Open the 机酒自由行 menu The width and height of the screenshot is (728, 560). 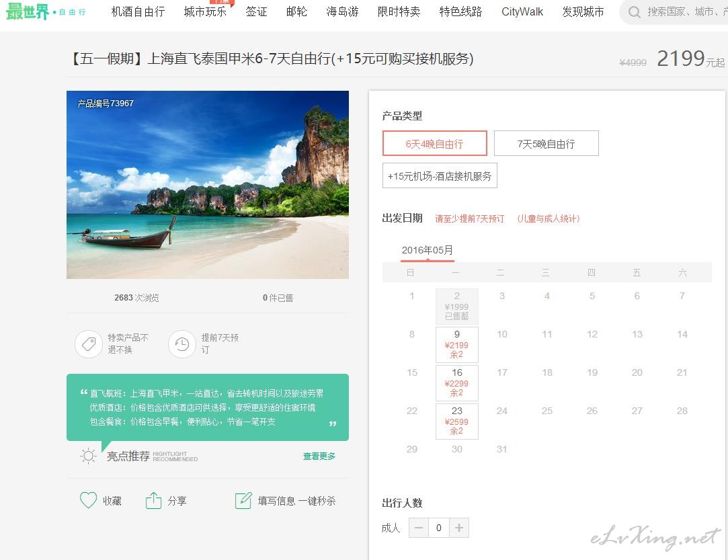tap(138, 11)
